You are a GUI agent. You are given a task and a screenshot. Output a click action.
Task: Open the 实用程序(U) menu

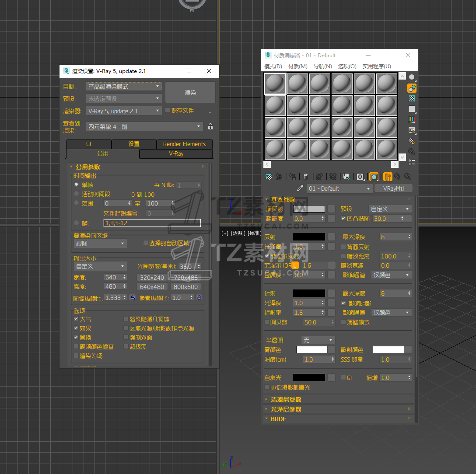coord(377,66)
